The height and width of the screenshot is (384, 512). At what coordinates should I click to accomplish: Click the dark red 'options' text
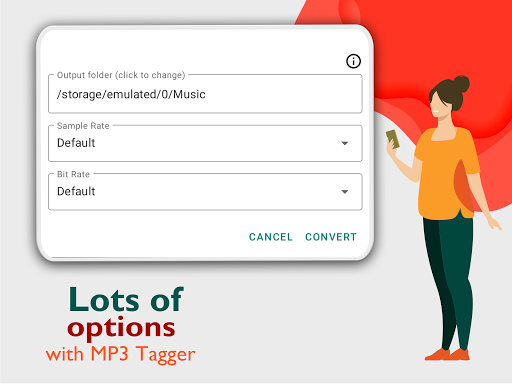121,328
